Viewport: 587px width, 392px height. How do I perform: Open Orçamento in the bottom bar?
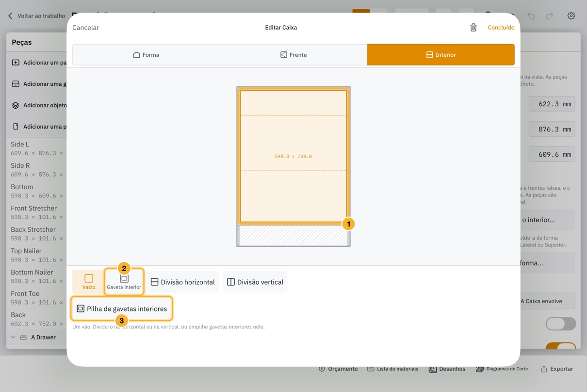[338, 369]
